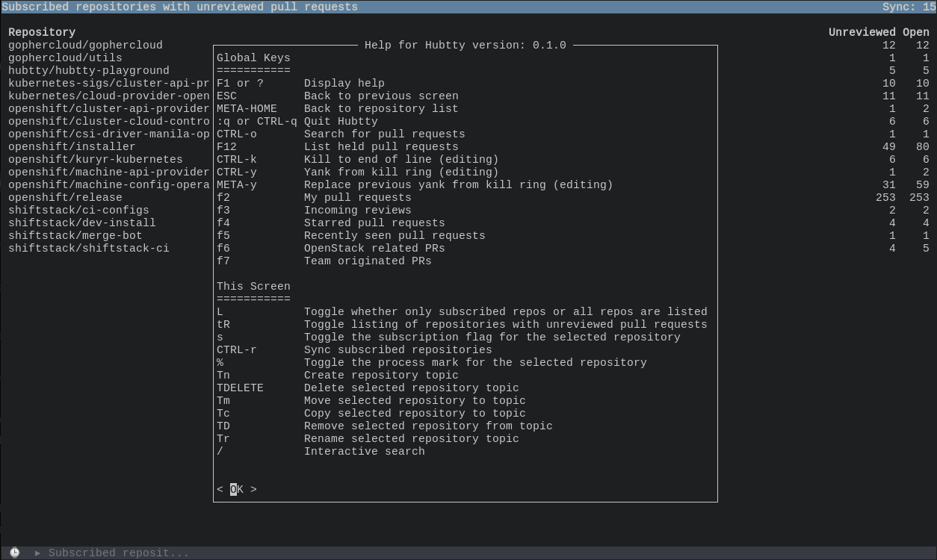Click the 'Interactive search' help line
This screenshot has height=560, width=937.
pos(365,451)
